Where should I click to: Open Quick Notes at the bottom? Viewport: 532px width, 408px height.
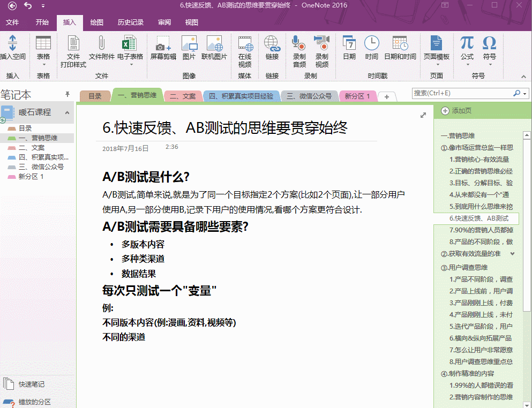pos(24,384)
